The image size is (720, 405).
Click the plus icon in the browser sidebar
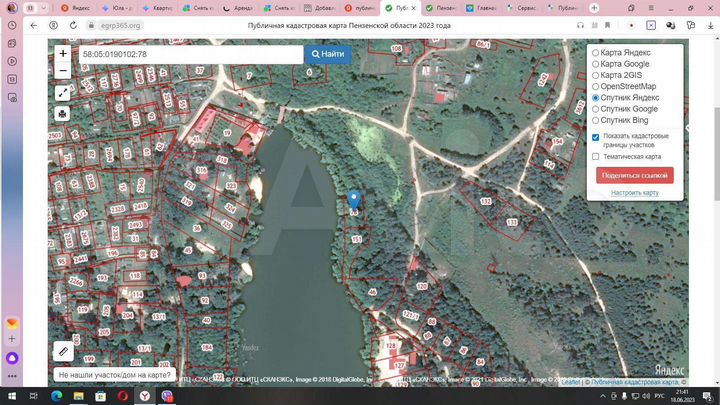click(x=12, y=339)
